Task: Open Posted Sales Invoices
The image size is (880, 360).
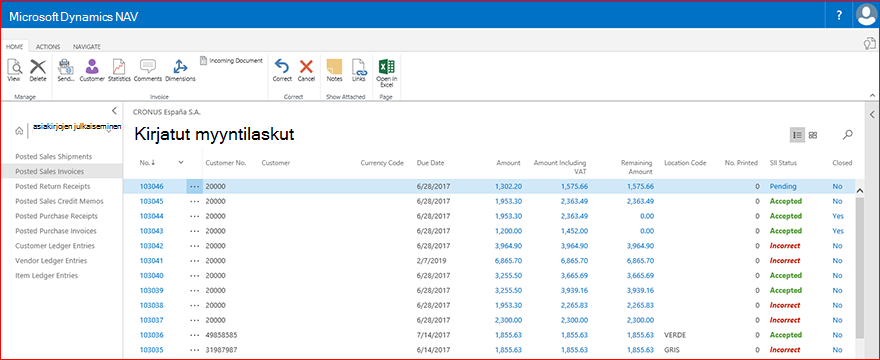Action: point(61,171)
